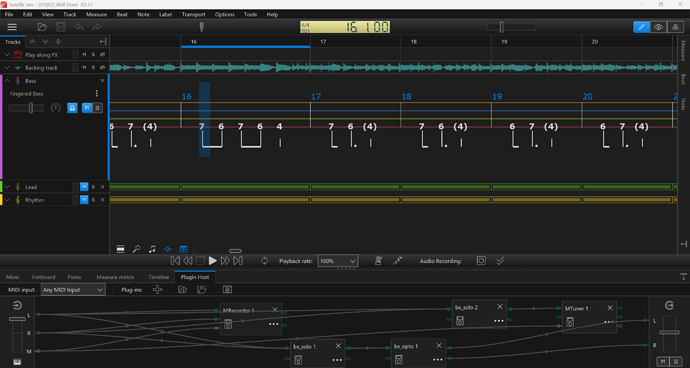Image resolution: width=690 pixels, height=368 pixels.
Task: Toggle the Bass track S solo button
Action: coord(98,108)
